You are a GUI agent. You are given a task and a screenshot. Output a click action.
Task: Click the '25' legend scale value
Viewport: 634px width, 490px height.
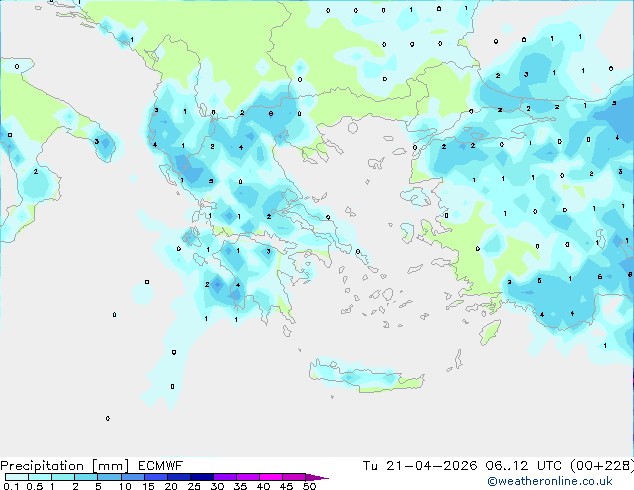(x=194, y=486)
